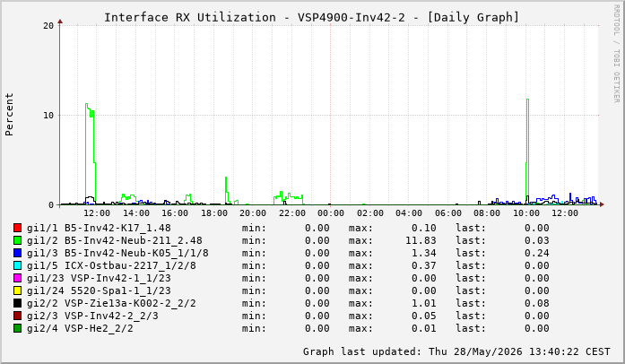This screenshot has height=364, width=625.
Task: Click legend entry gi1/23 VSP-Inv42-1_1/23
Action: (x=99, y=278)
